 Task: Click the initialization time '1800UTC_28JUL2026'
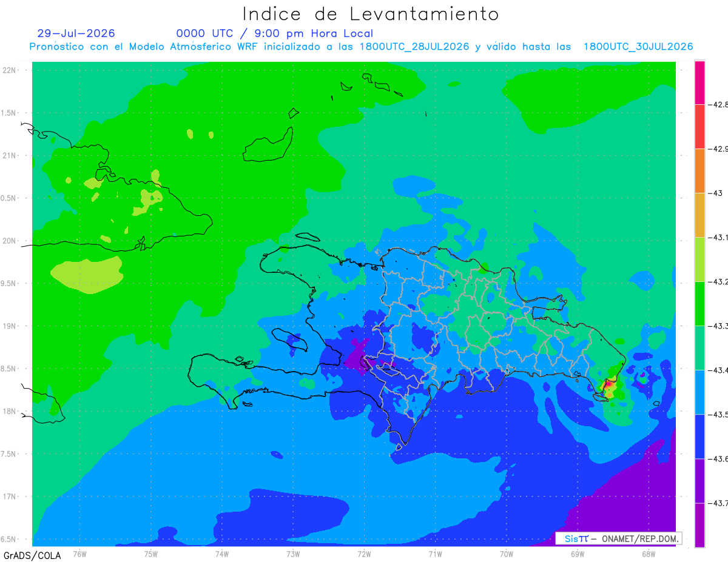pyautogui.click(x=414, y=47)
